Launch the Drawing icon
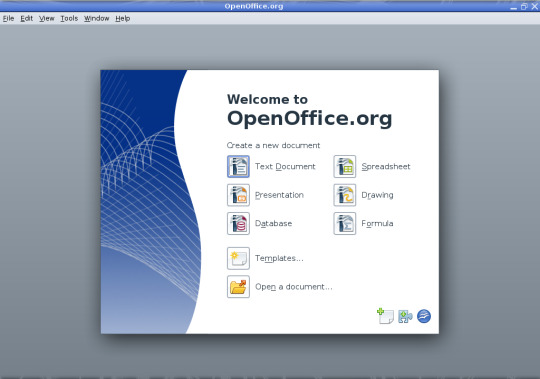 click(x=344, y=195)
